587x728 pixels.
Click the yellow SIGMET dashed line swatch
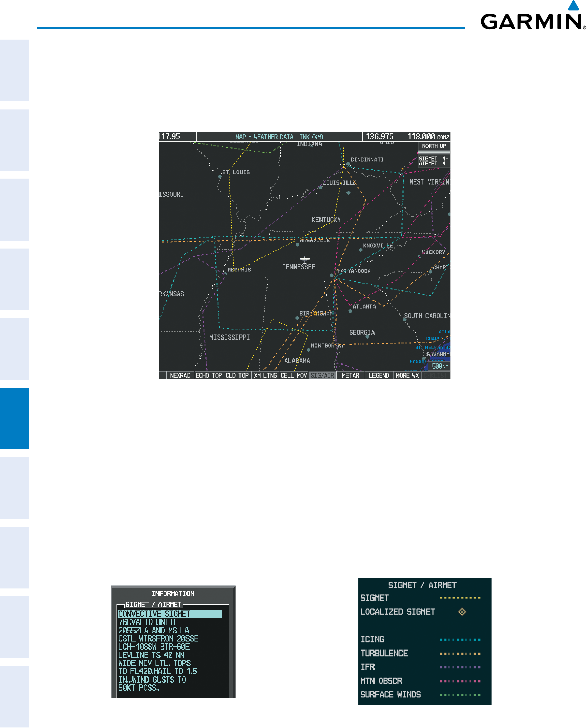tap(460, 598)
